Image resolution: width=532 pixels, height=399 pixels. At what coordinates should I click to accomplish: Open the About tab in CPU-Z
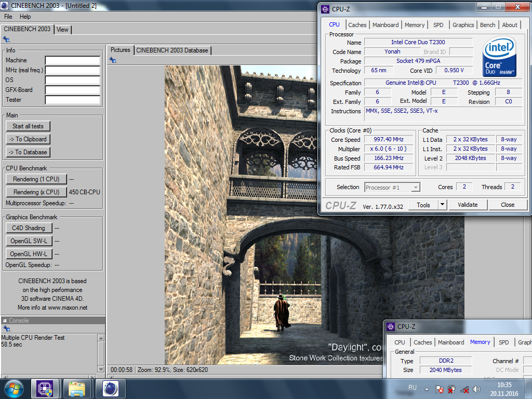pos(510,25)
